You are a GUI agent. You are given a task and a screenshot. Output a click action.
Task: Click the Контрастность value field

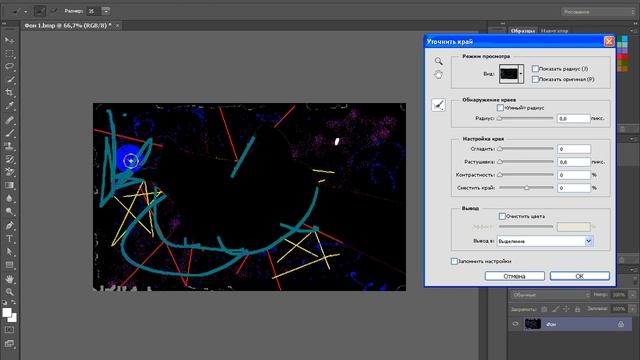(573, 175)
